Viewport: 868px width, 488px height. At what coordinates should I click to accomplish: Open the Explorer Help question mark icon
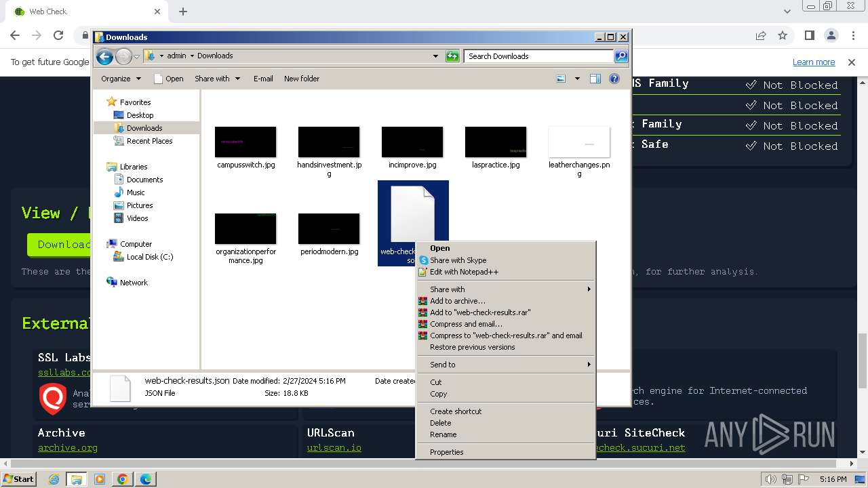point(614,79)
